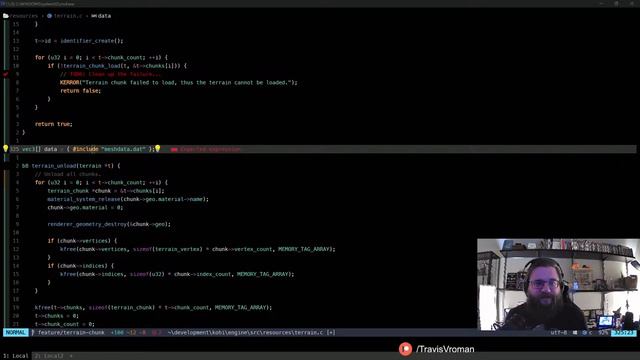Click the feature/terrain-chunk branch name
This screenshot has height=360, width=640.
[71, 333]
